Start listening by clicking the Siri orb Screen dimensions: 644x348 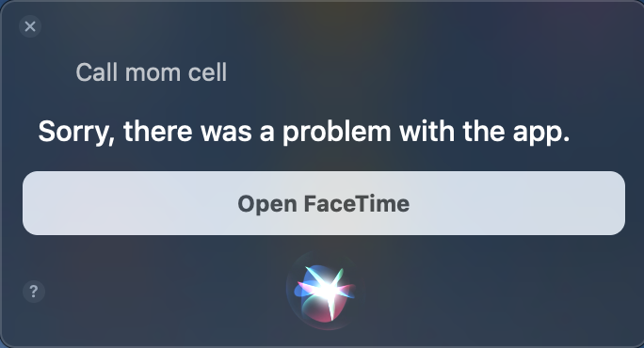[325, 292]
